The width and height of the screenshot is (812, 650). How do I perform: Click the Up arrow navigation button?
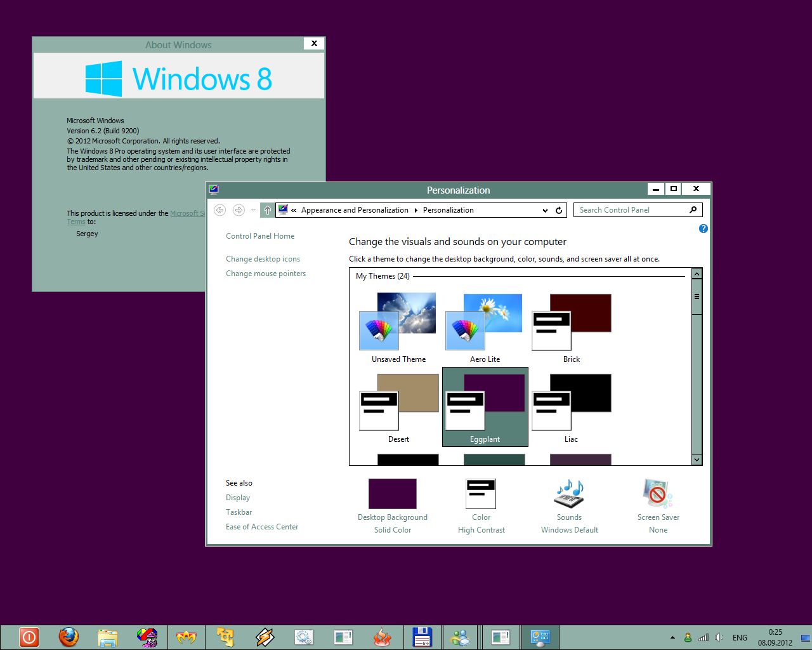tap(268, 210)
